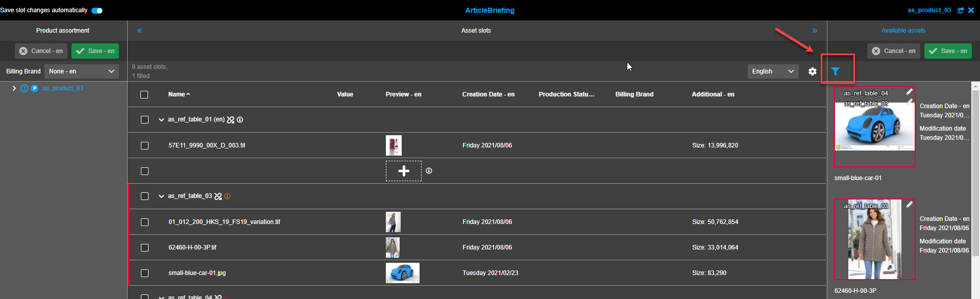The height and width of the screenshot is (299, 980).
Task: Click the Additional - en column header
Action: point(713,94)
